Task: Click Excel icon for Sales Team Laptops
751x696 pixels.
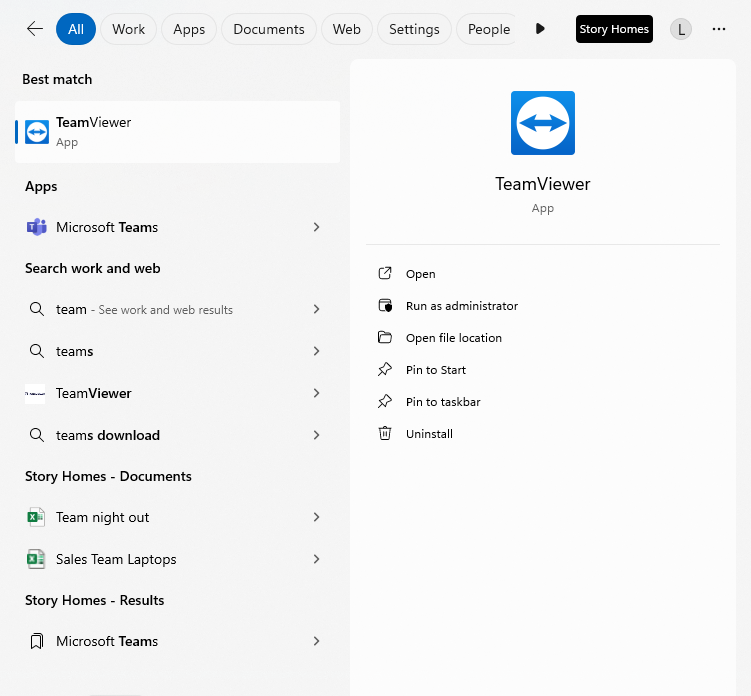Action: click(36, 559)
